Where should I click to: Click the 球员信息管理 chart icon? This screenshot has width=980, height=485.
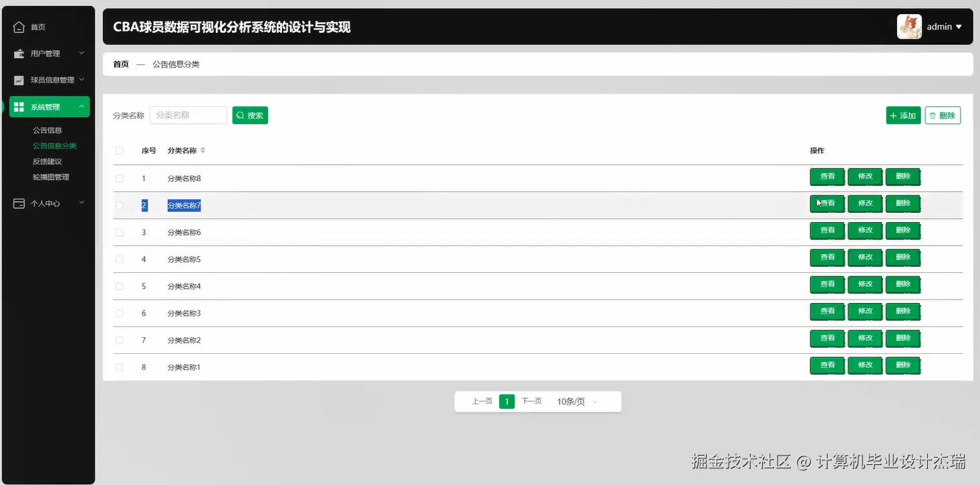point(19,80)
